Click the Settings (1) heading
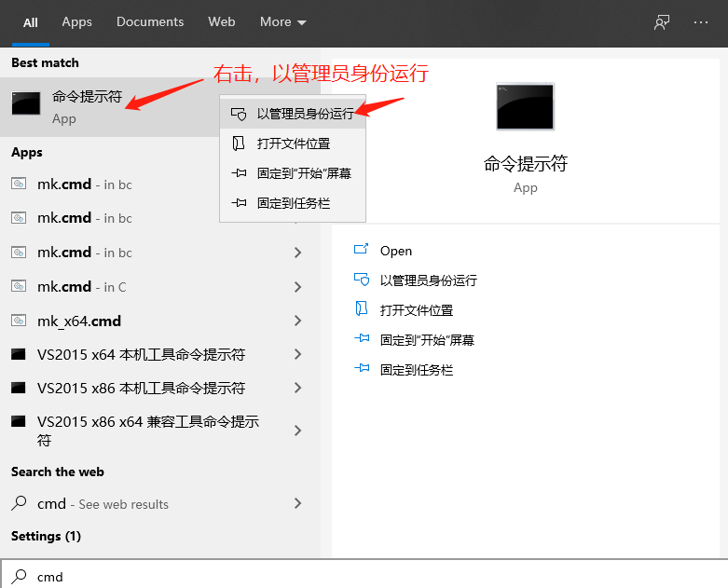 click(46, 537)
